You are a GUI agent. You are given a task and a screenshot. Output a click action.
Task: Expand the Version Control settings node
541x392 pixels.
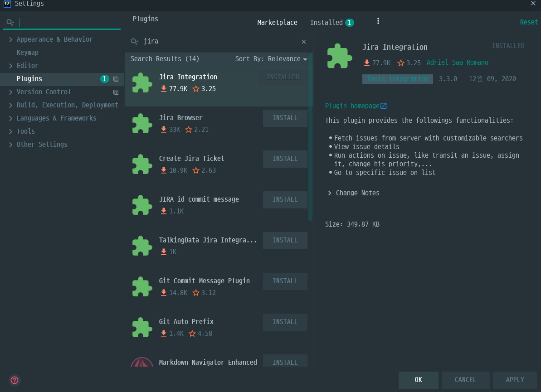[11, 92]
